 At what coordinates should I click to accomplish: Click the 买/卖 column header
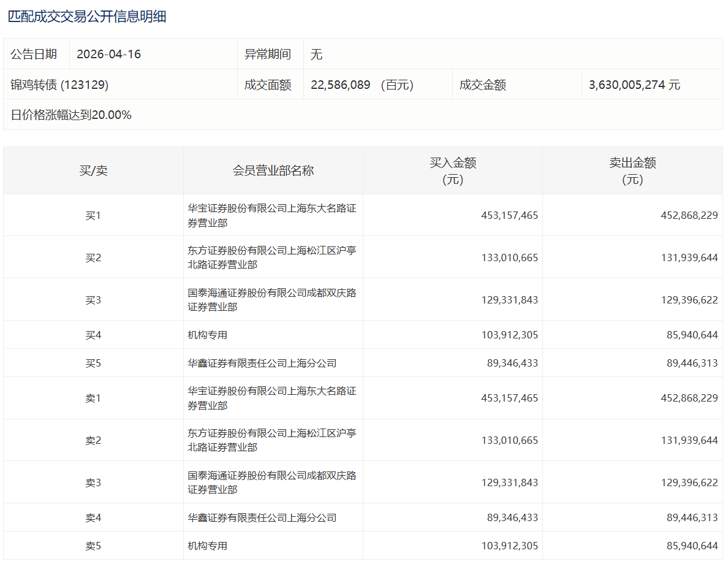[x=93, y=170]
